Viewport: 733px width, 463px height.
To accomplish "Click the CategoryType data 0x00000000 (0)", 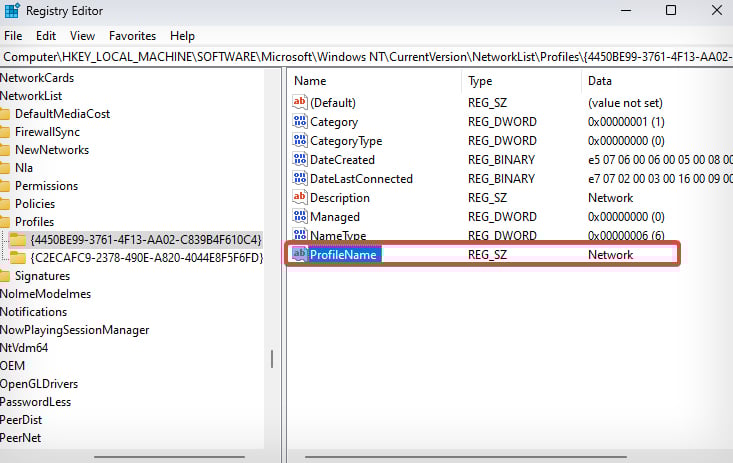I will (626, 141).
